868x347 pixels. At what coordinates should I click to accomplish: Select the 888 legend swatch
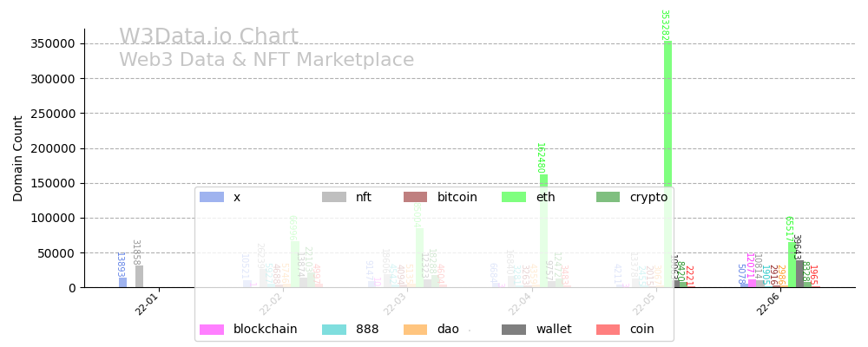tap(334, 330)
